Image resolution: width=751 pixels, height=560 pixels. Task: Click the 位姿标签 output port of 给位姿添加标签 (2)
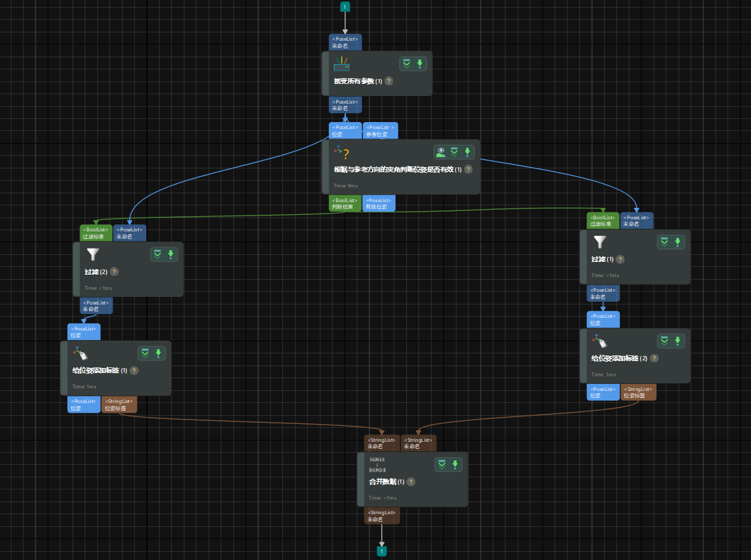pos(638,392)
